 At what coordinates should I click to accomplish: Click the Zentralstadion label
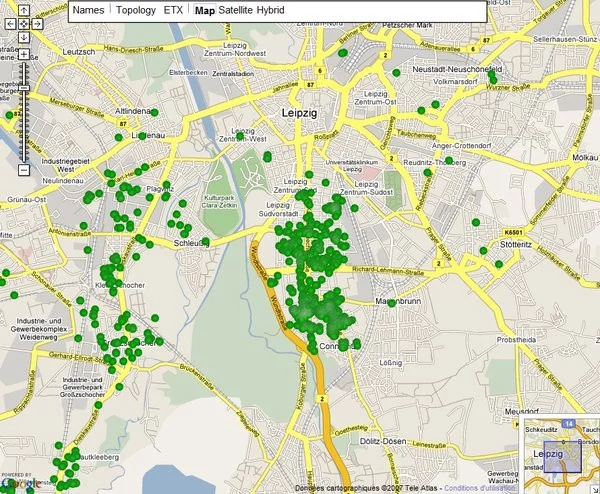(233, 73)
